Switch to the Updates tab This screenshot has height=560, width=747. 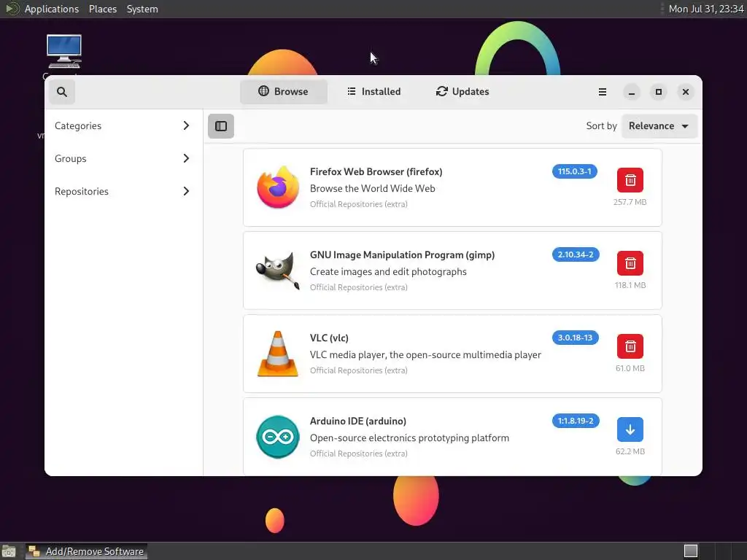pyautogui.click(x=462, y=91)
